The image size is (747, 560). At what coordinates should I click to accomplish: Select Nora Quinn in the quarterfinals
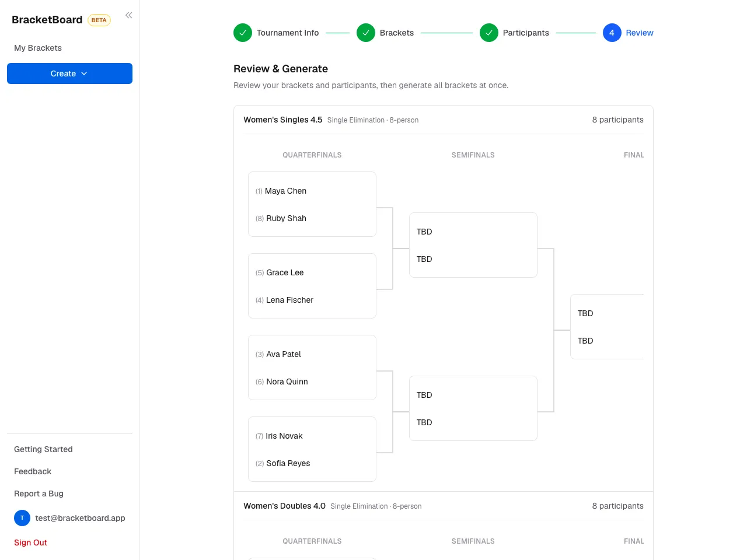(287, 381)
